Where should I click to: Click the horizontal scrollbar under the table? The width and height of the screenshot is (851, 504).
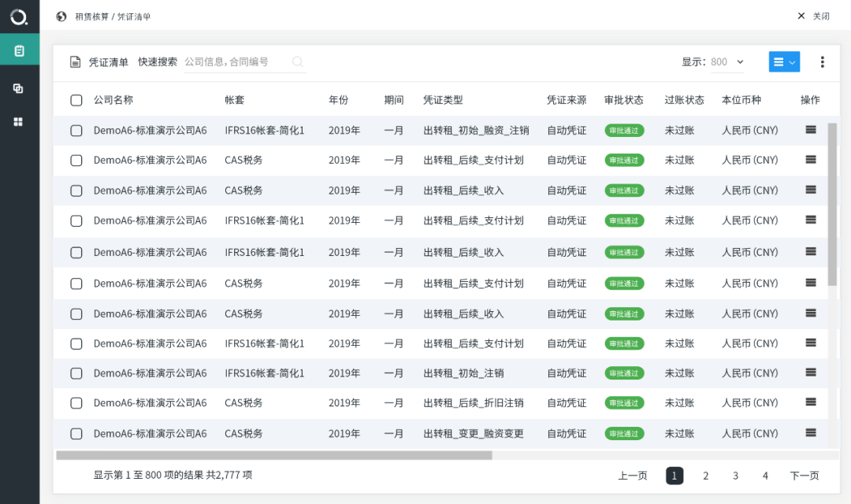tap(273, 455)
